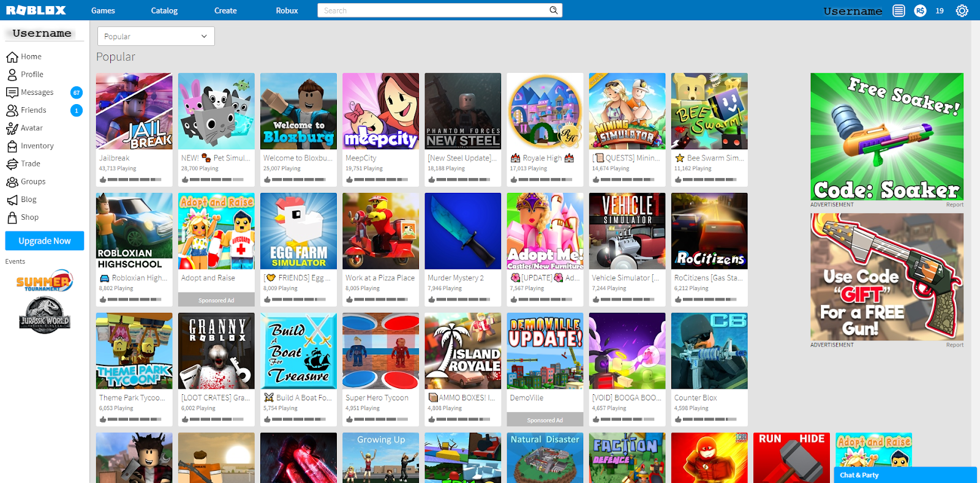
Task: Click the [VOID] BOOGA BOO... title
Action: click(x=627, y=398)
